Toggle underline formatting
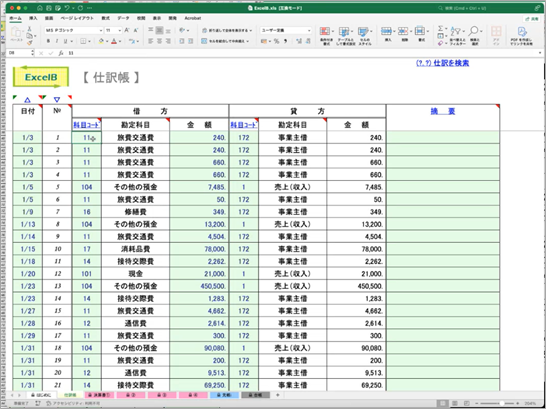546x409 pixels. pos(65,41)
